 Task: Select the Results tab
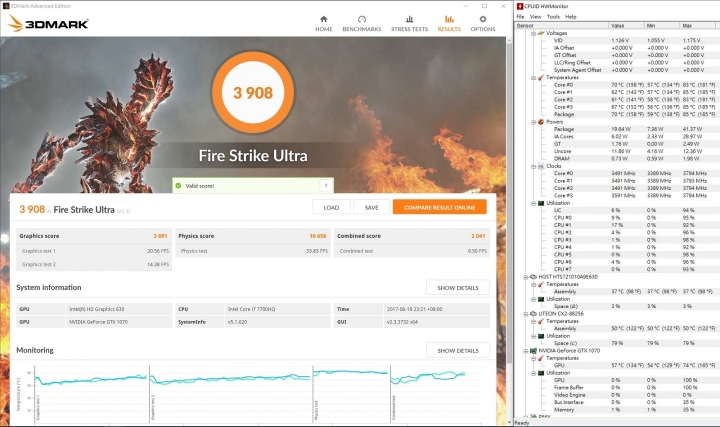coord(449,23)
